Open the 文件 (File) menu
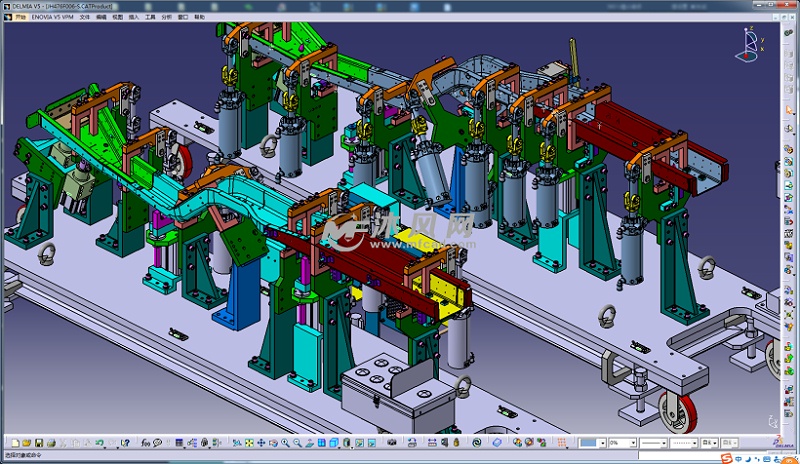800x464 pixels. click(84, 18)
